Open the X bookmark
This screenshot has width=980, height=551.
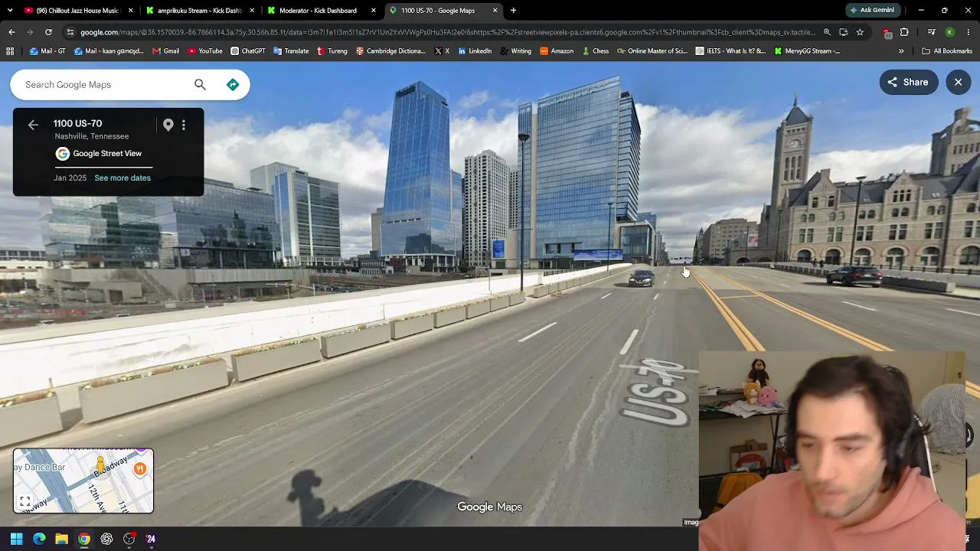(x=442, y=51)
